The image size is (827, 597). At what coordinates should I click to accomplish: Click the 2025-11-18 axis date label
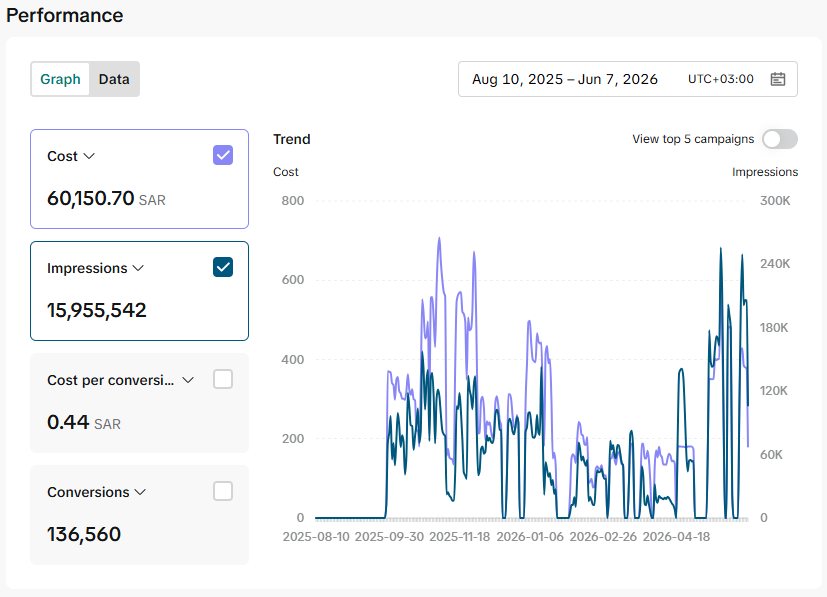pos(459,537)
